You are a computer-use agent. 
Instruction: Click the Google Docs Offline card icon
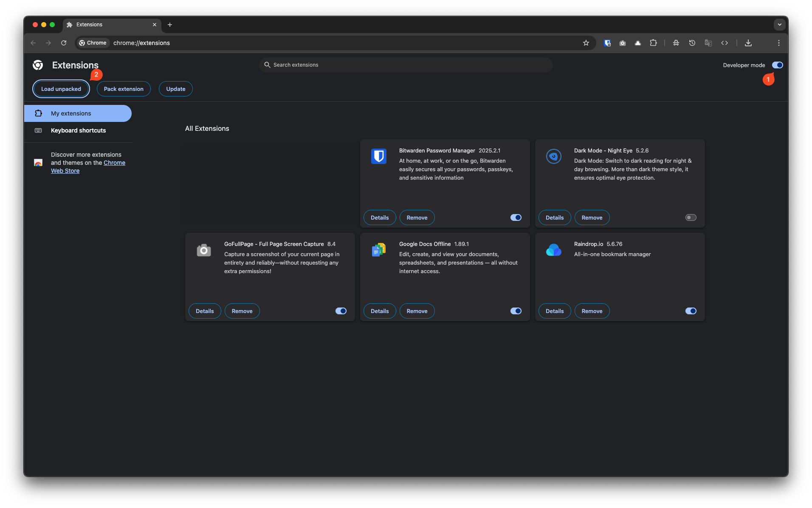pyautogui.click(x=379, y=250)
